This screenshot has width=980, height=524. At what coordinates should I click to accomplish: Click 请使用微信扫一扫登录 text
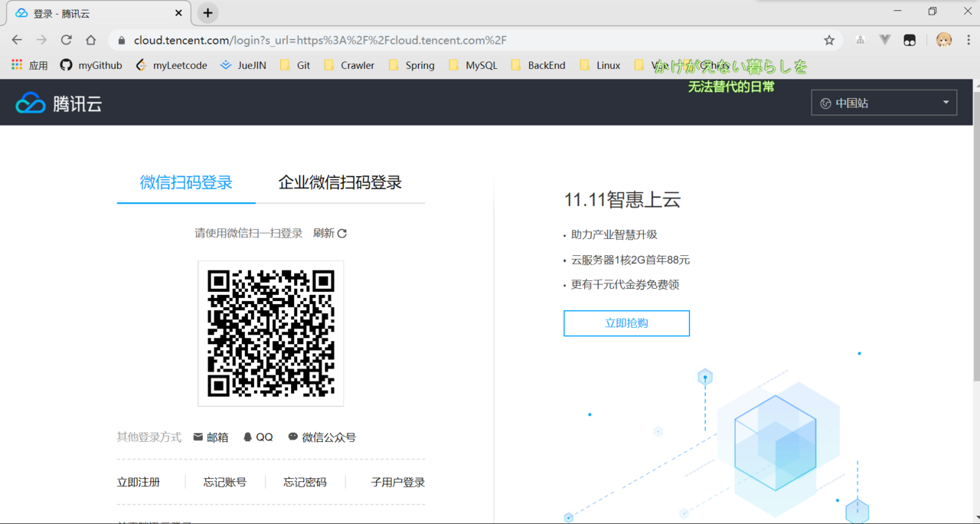[249, 233]
